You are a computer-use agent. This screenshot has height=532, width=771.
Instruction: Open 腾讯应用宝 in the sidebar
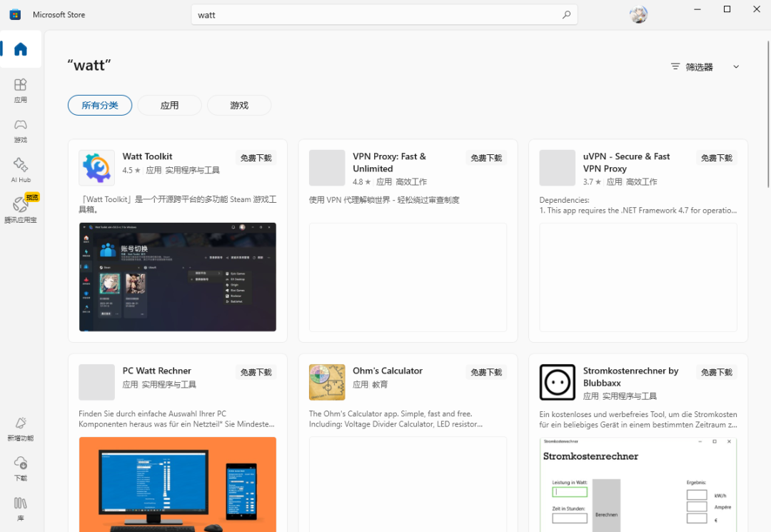click(x=21, y=210)
